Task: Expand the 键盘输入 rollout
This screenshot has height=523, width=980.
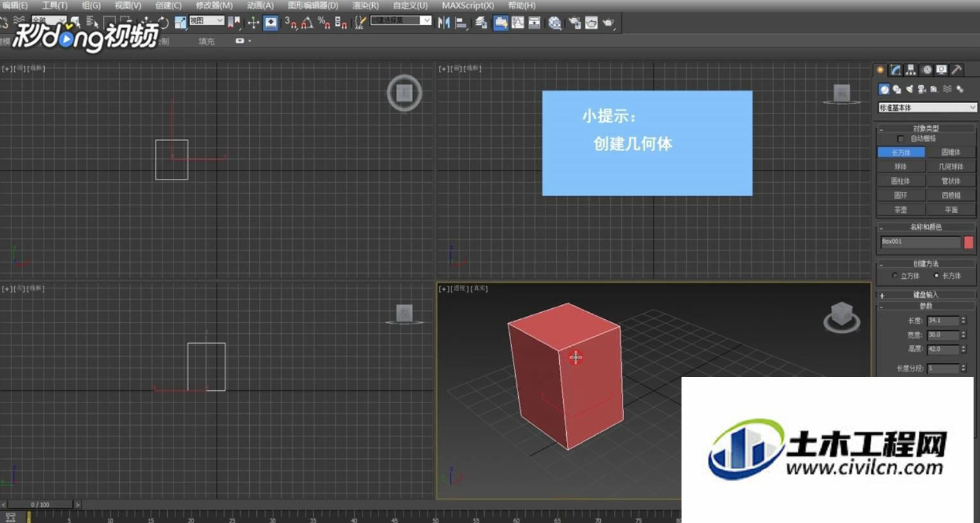Action: 926,295
